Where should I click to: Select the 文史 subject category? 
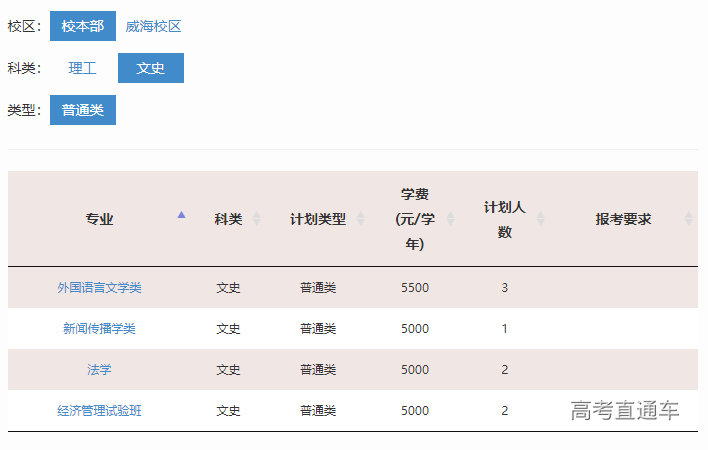[x=151, y=68]
